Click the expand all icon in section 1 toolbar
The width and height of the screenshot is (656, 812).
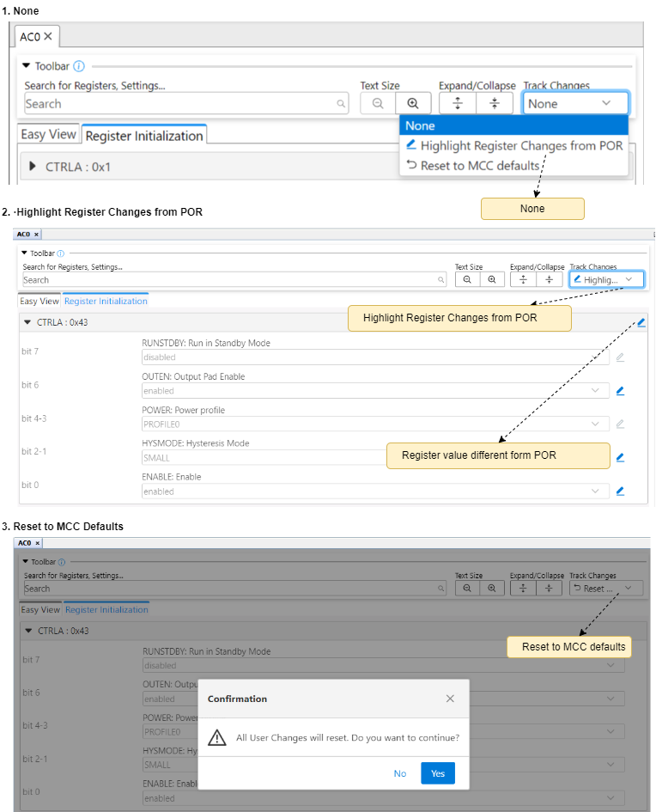pyautogui.click(x=458, y=103)
